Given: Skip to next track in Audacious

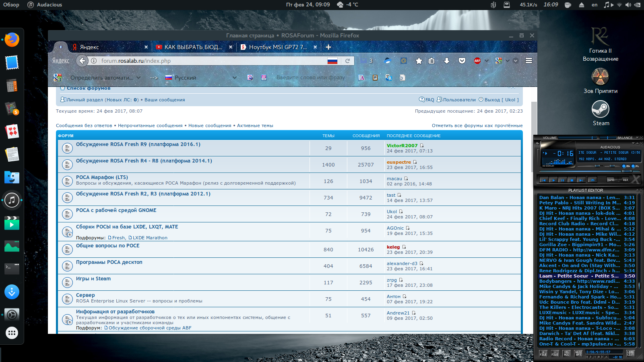Looking at the screenshot, I should click(581, 180).
